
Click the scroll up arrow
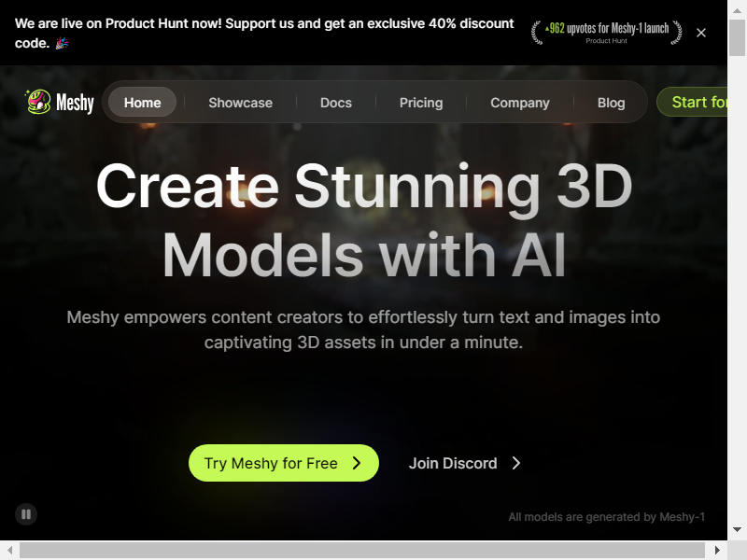point(737,9)
